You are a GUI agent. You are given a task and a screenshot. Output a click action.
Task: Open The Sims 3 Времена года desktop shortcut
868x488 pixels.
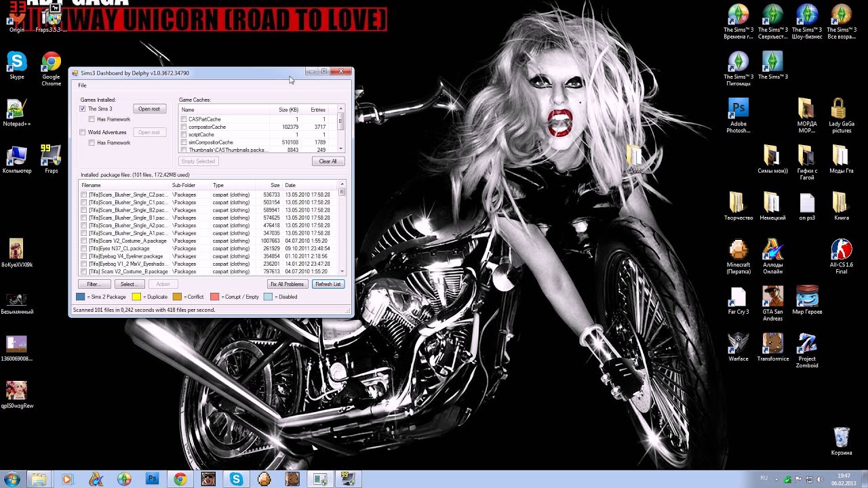(x=738, y=22)
